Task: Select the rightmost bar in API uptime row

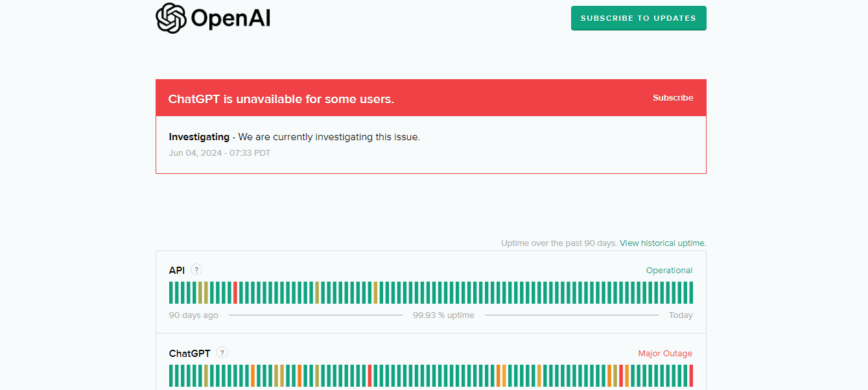Action: 691,293
